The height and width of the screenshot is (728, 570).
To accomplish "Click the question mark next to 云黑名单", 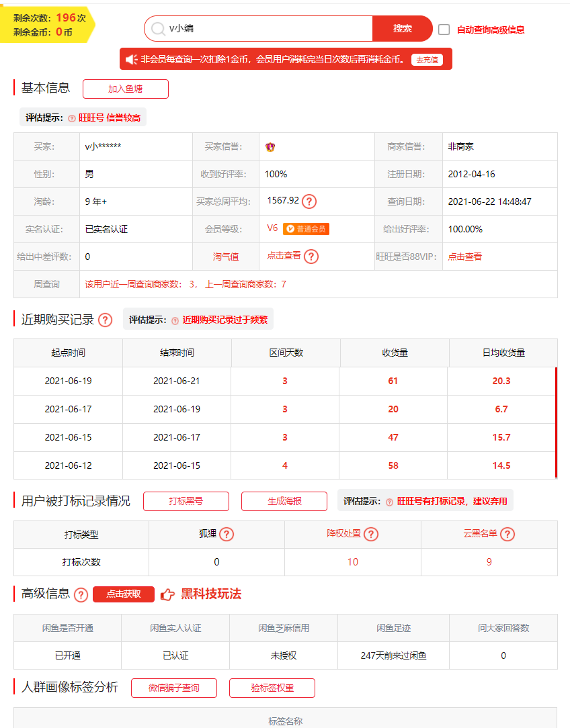I will coord(509,535).
